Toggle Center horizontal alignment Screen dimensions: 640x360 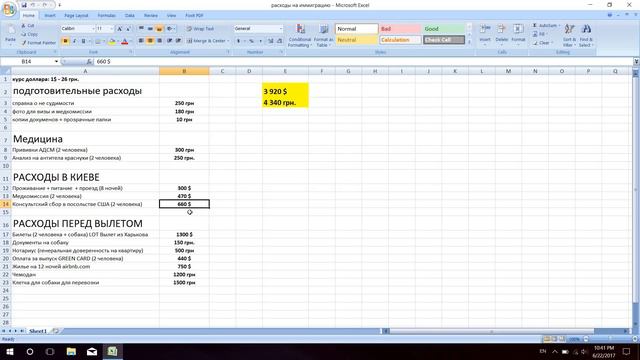(150, 41)
